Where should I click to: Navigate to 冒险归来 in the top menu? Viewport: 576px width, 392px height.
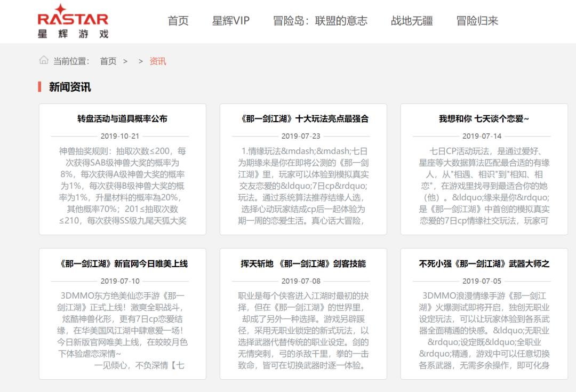(477, 21)
